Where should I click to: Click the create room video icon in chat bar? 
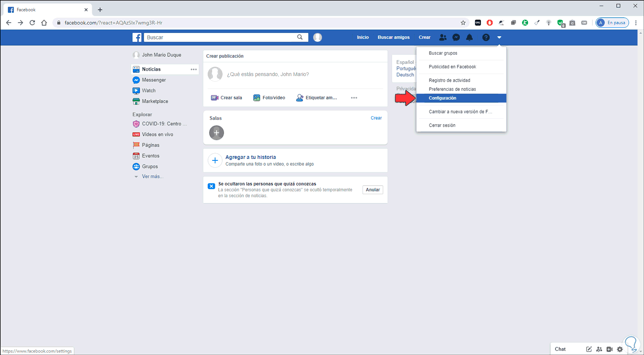coord(609,349)
